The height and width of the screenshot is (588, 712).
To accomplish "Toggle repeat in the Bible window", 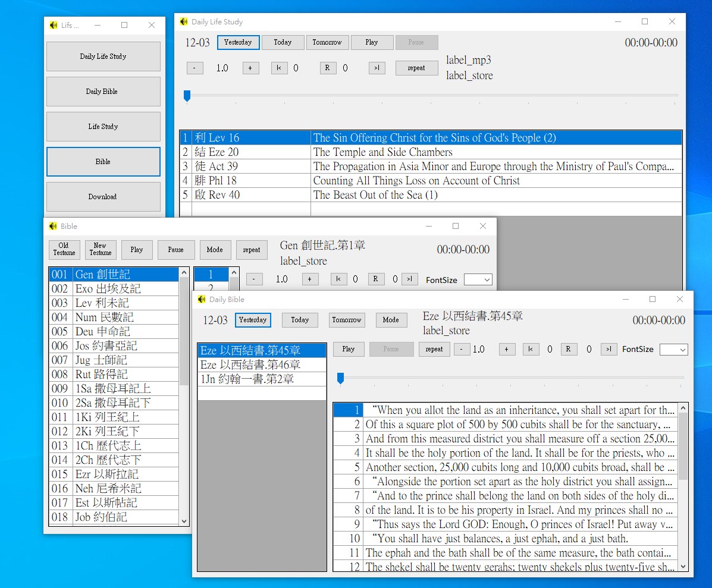I will click(x=252, y=250).
